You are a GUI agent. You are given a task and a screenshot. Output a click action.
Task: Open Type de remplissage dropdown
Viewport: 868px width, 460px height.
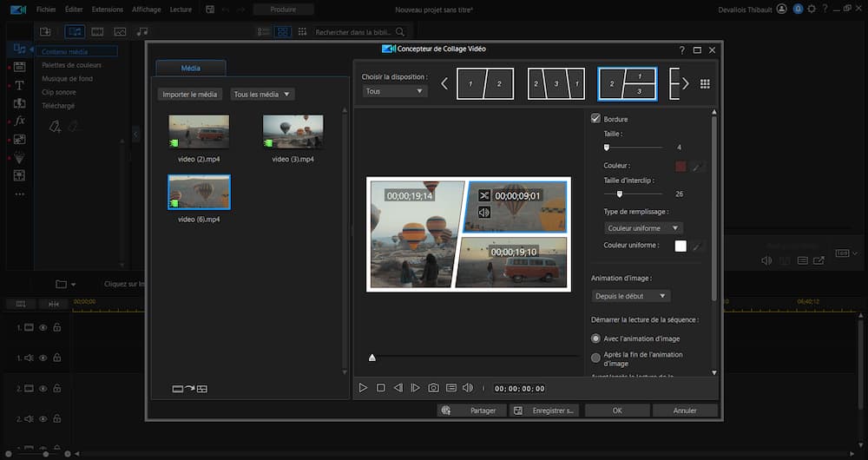point(643,228)
